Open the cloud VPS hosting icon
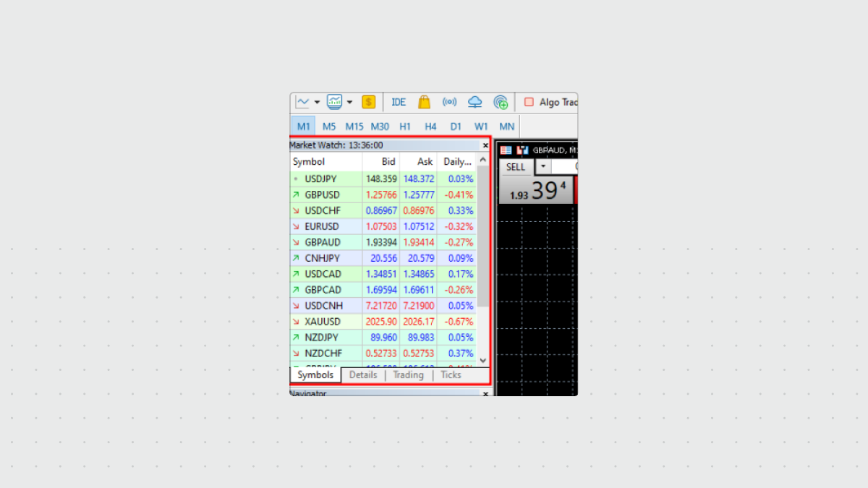 click(475, 102)
